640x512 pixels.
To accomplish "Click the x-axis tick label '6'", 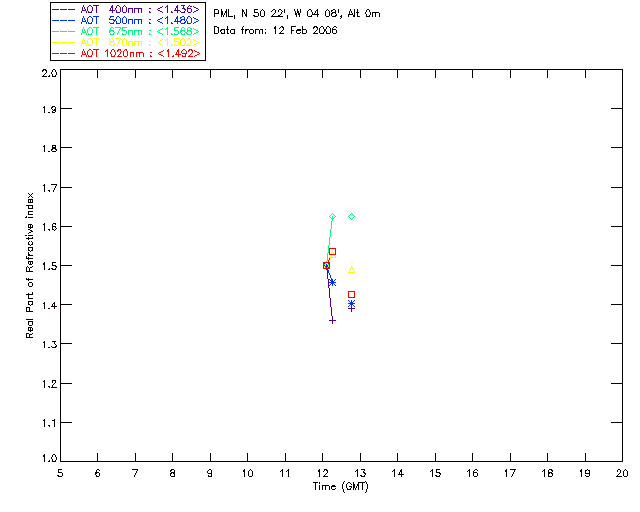I will [98, 473].
